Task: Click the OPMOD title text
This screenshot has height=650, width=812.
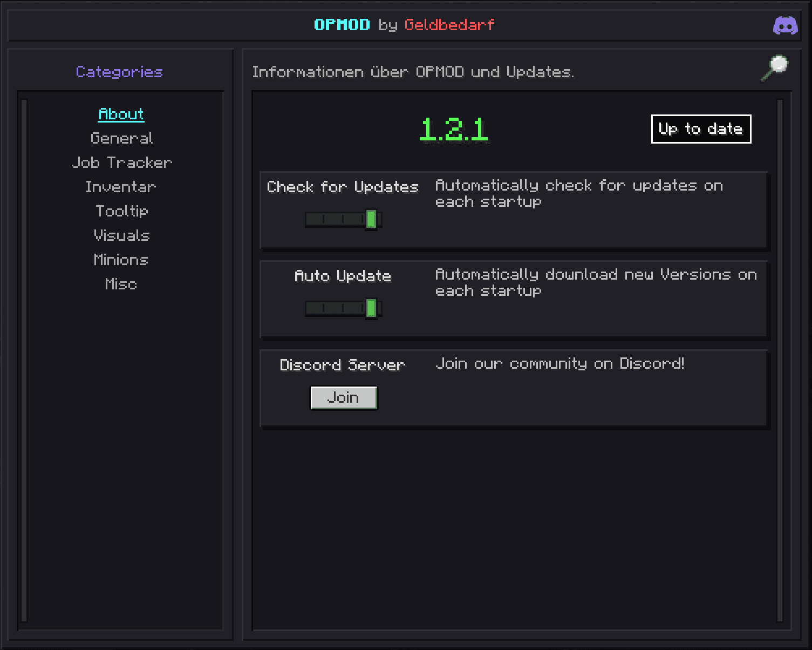Action: [342, 25]
